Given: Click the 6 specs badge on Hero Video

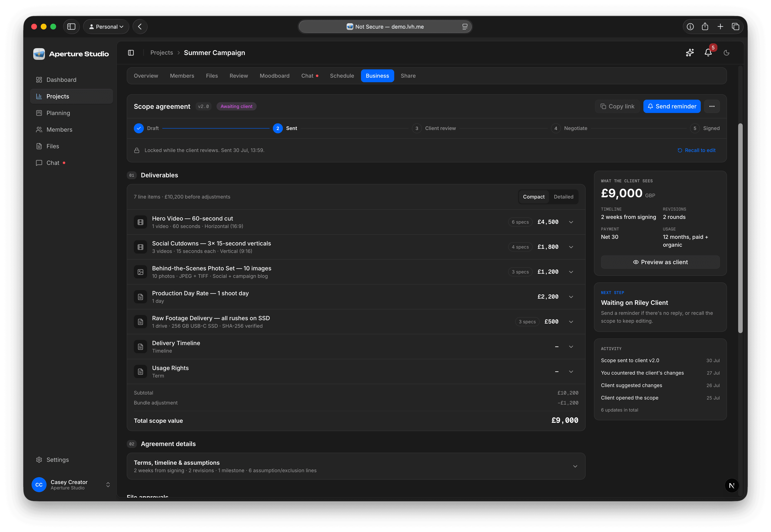Looking at the screenshot, I should tap(520, 222).
